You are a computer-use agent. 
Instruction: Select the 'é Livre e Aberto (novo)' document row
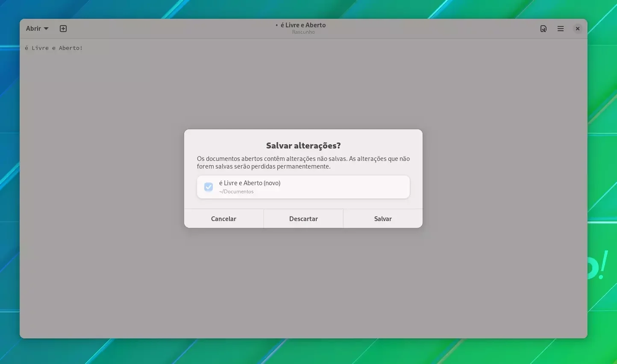click(x=303, y=187)
